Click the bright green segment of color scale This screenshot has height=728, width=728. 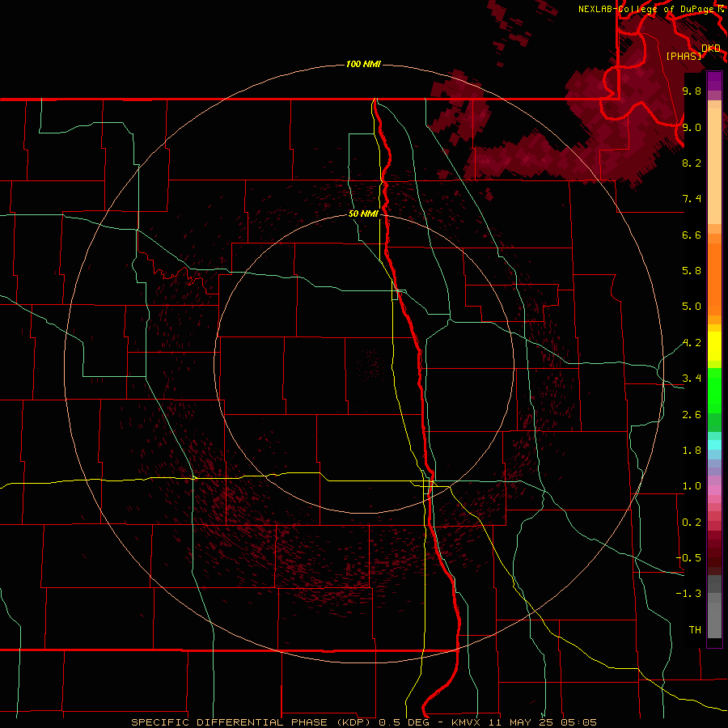(x=714, y=391)
